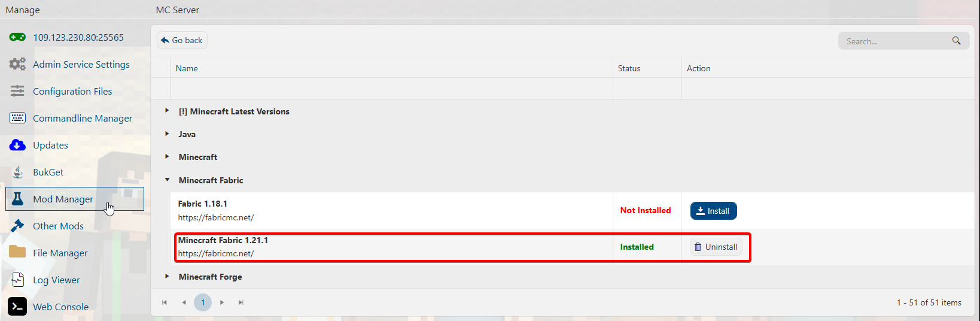
Task: Click the game controller server address icon
Action: 17,37
